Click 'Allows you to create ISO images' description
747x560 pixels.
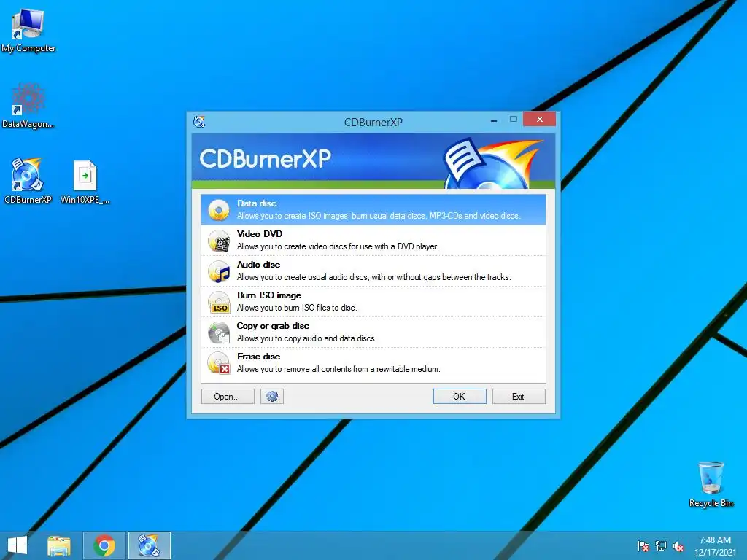(x=379, y=216)
